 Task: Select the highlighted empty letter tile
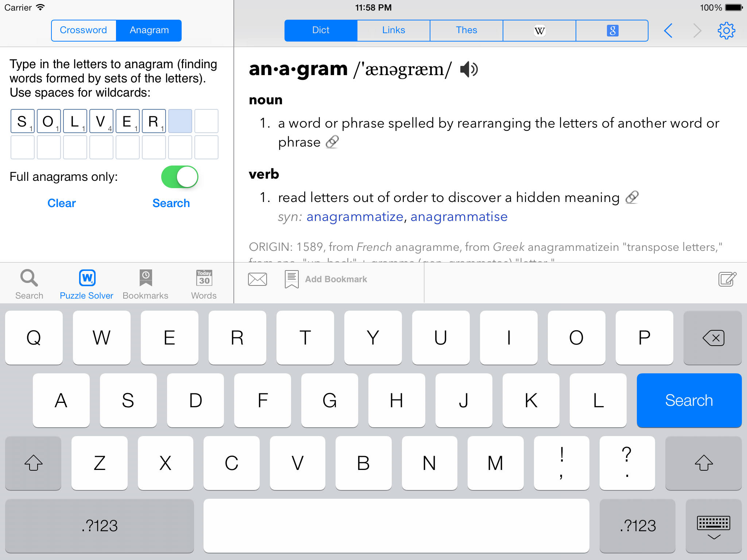180,121
